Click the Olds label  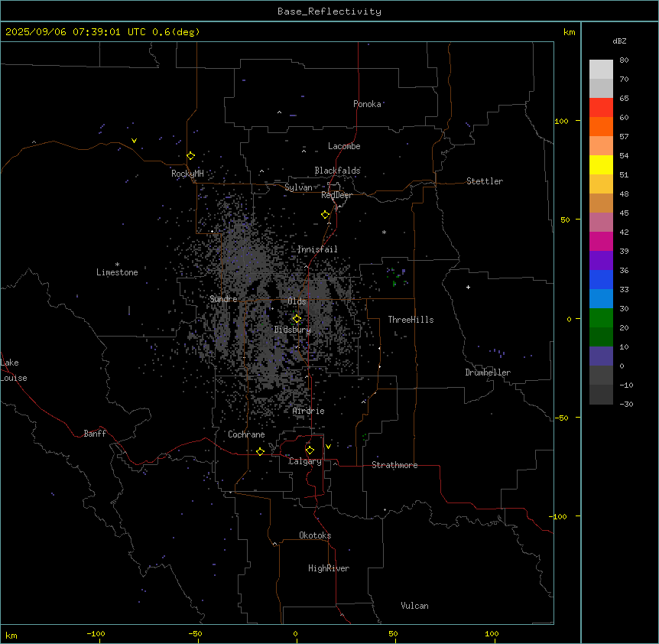point(297,301)
